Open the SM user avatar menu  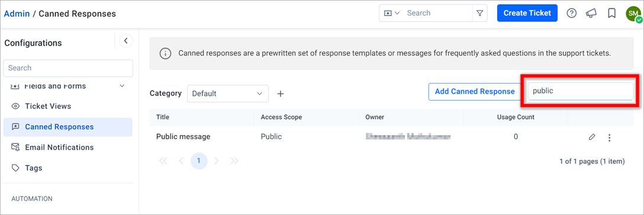pos(633,14)
